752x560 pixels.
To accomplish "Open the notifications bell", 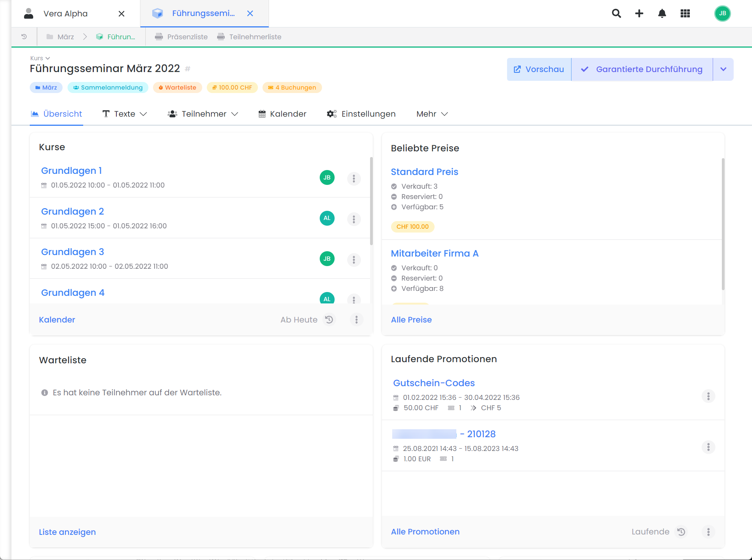I will click(x=662, y=14).
